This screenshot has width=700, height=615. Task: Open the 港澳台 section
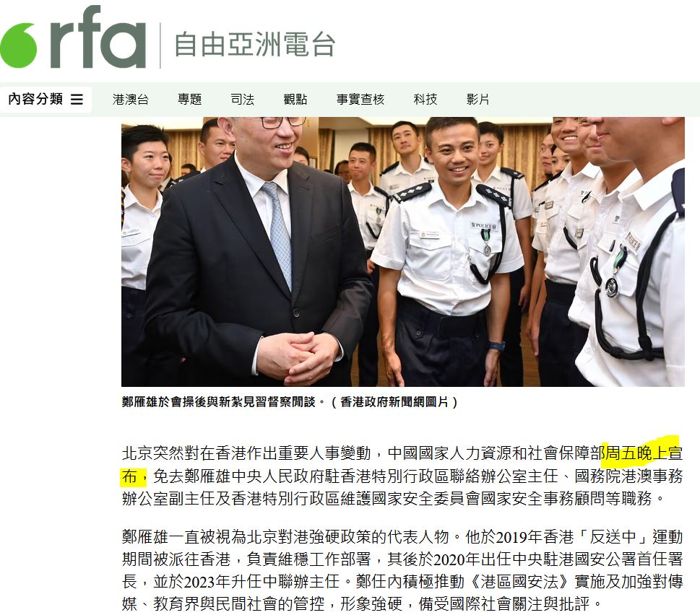pos(130,99)
